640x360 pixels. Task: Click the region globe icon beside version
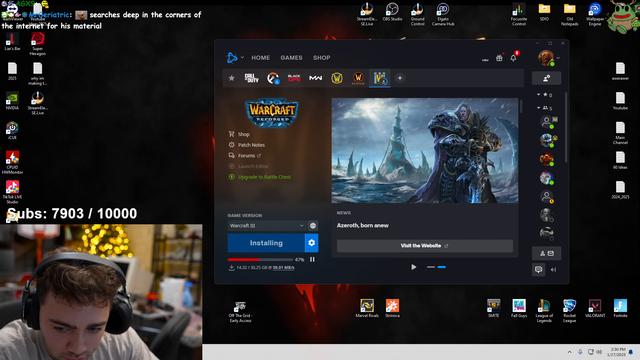[x=313, y=226]
